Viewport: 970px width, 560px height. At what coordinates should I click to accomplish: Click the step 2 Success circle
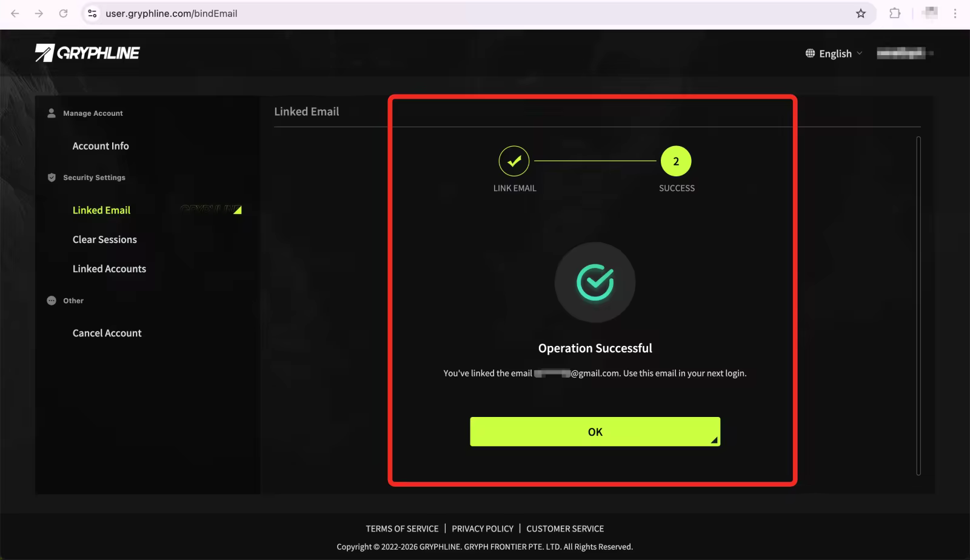pos(676,161)
